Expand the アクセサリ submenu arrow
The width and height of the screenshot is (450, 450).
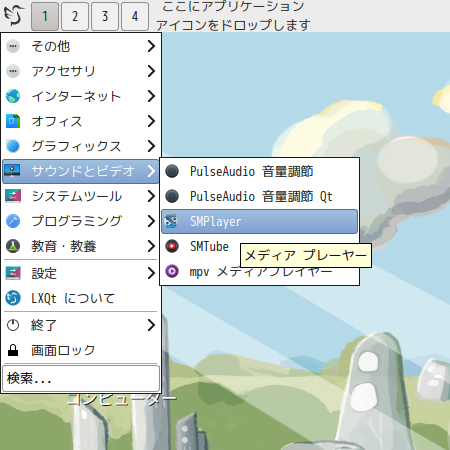pyautogui.click(x=151, y=71)
